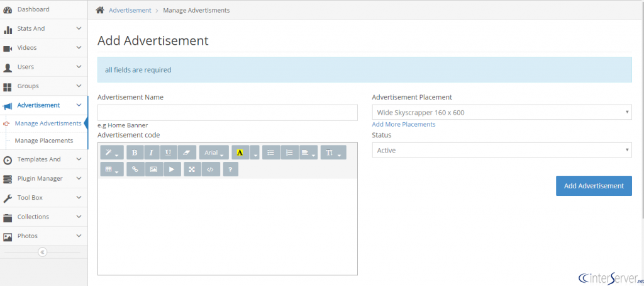Toggle italic formatting in editor
Viewport: 644px width, 286px height.
[x=152, y=152]
